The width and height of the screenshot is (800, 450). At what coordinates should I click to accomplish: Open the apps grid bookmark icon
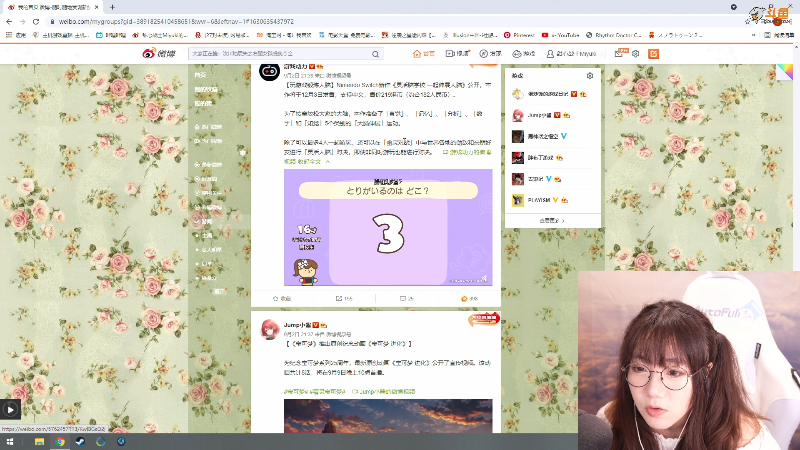tap(15, 35)
